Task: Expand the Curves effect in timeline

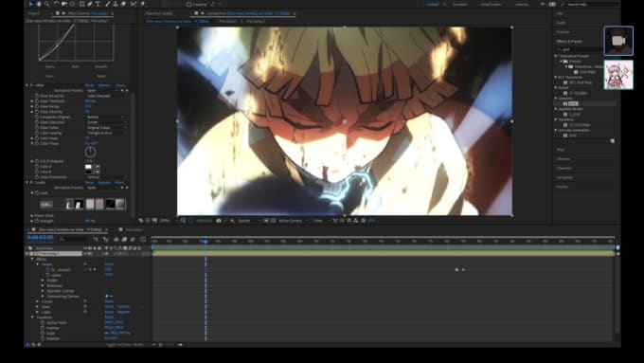Action: [37, 301]
